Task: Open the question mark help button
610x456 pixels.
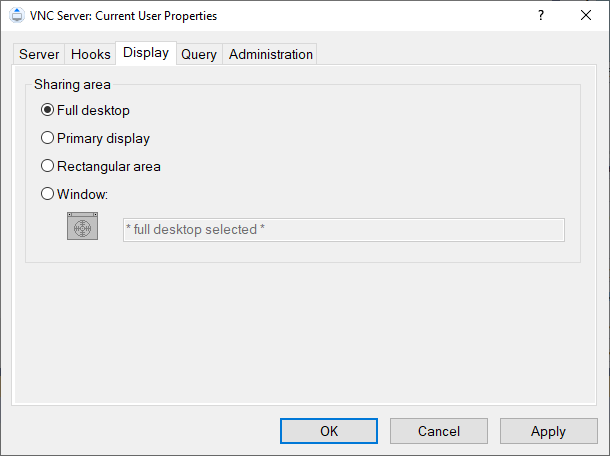Action: pyautogui.click(x=541, y=16)
